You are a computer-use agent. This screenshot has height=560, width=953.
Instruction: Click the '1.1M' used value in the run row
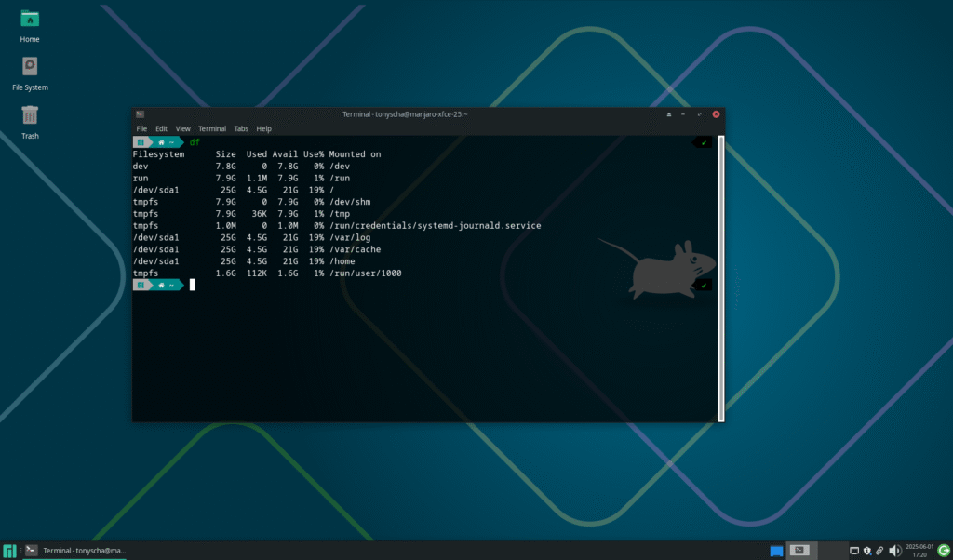(x=257, y=178)
